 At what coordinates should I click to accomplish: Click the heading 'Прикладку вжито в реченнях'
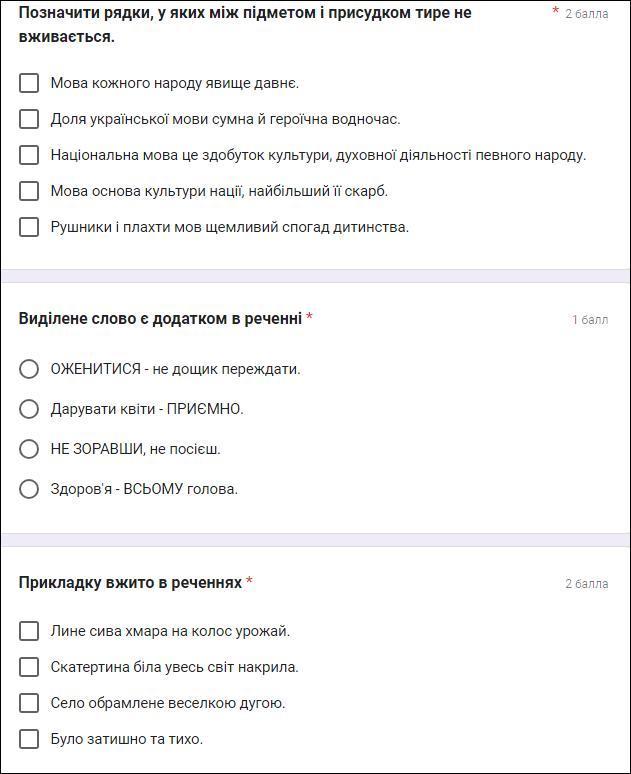130,582
